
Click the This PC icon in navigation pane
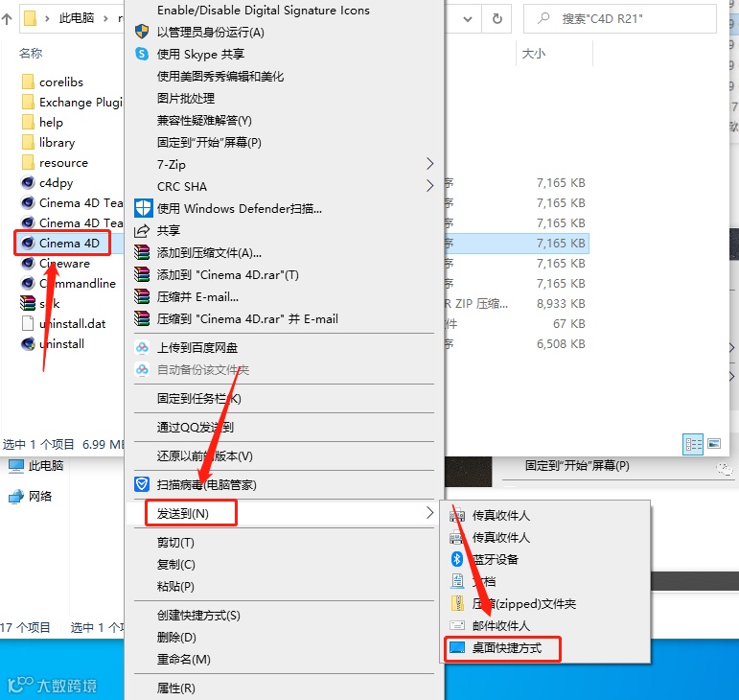pos(16,466)
